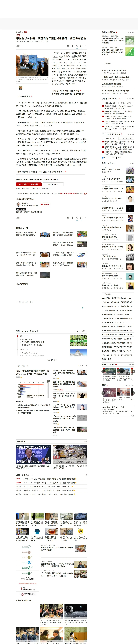The image size is (138, 644).
Task: Open the 動画一覧 link
Action: 131,365
